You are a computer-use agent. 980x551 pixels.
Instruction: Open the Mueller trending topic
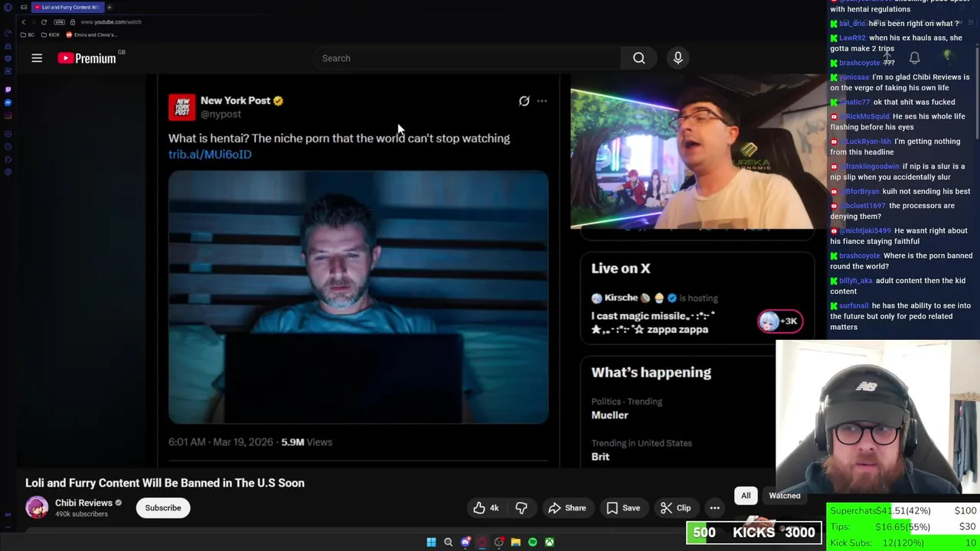[x=609, y=416]
